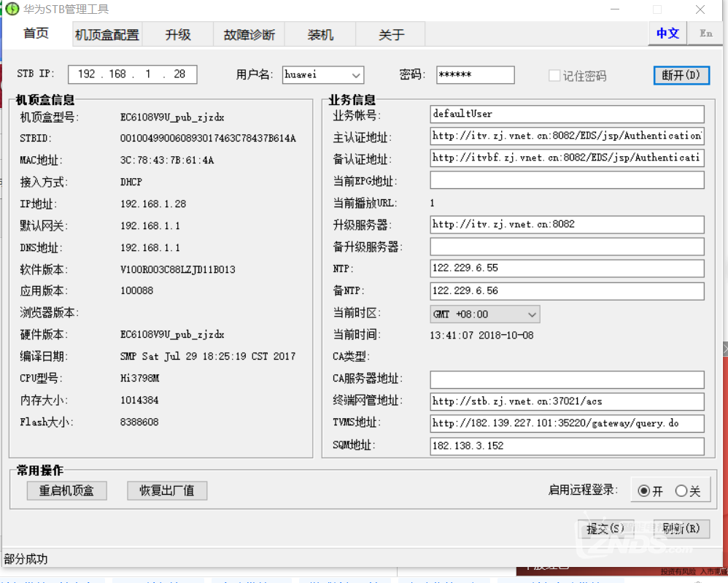This screenshot has width=728, height=583.
Task: Click the IP地址 value 192.168.1.28
Action: click(x=153, y=204)
